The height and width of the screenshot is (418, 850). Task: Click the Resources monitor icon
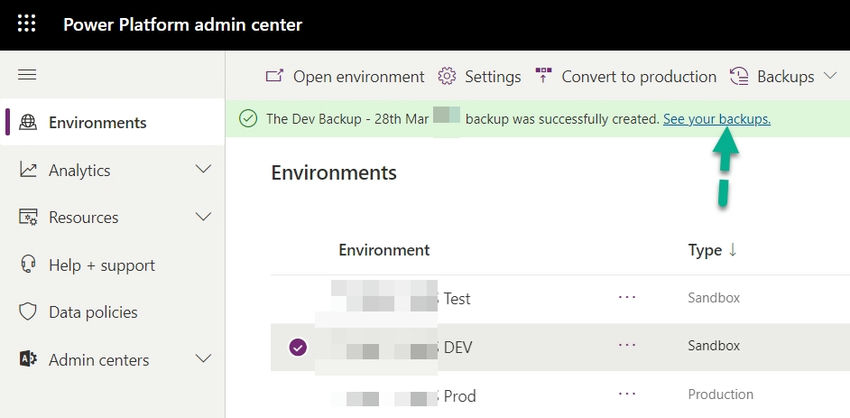click(28, 217)
